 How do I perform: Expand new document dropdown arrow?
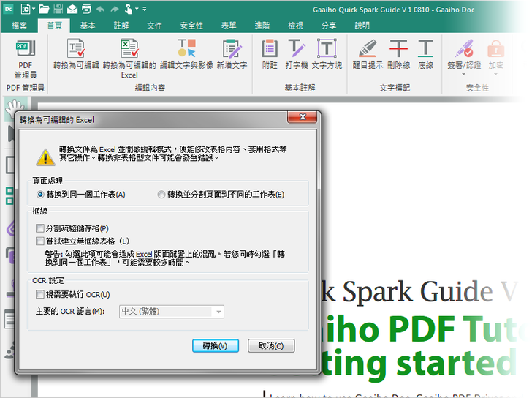tap(34, 10)
